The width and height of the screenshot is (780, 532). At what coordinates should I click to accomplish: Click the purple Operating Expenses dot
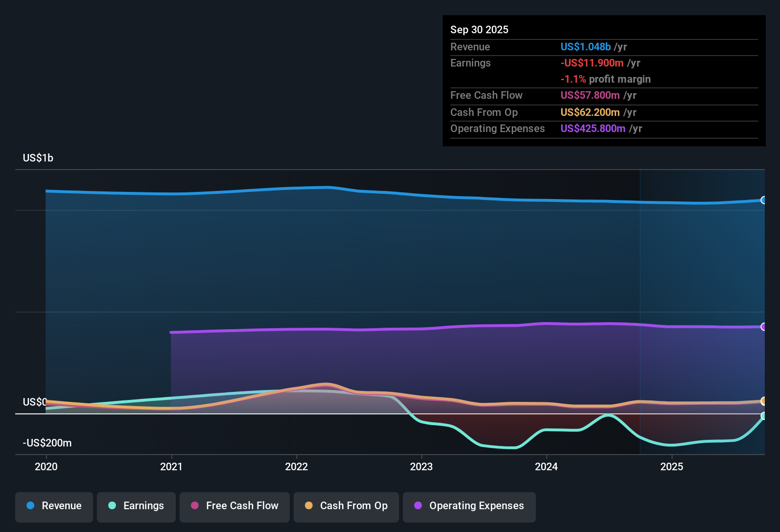(x=418, y=506)
